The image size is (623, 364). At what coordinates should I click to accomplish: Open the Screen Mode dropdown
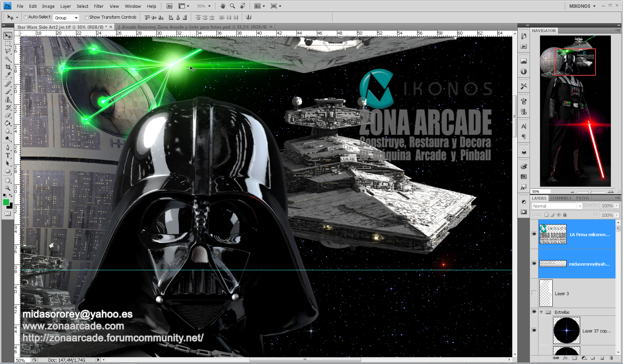click(276, 6)
